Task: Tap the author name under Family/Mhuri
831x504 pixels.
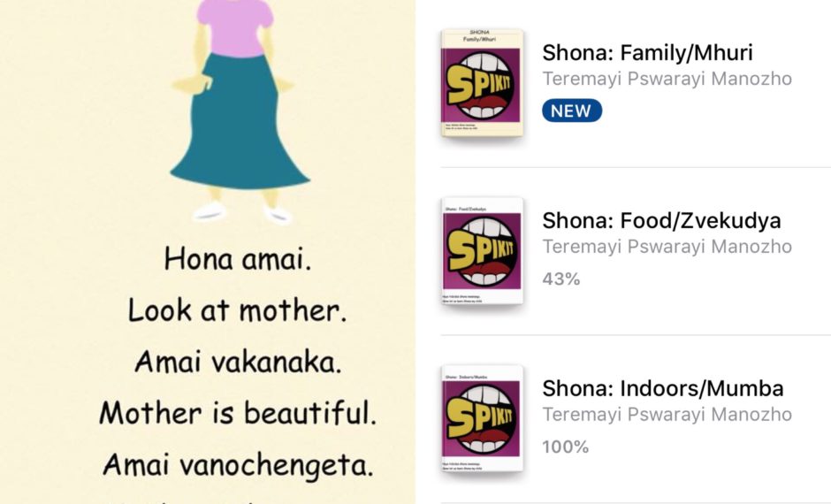Action: click(667, 79)
